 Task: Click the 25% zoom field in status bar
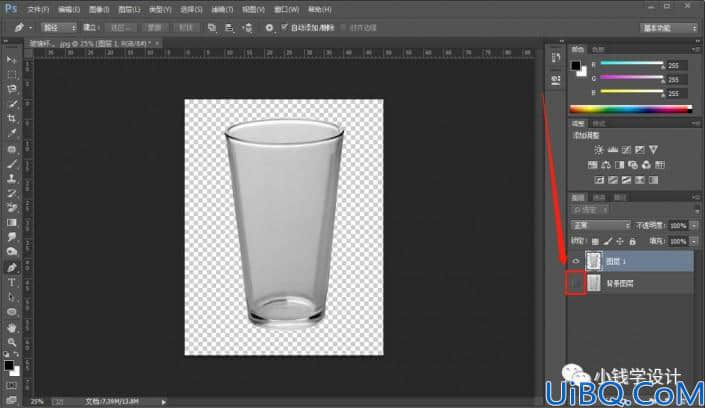tap(37, 401)
